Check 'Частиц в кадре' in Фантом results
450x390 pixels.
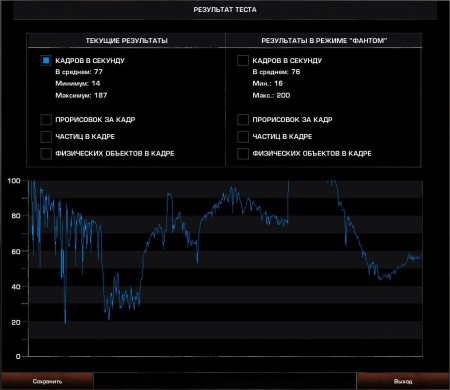click(x=243, y=136)
